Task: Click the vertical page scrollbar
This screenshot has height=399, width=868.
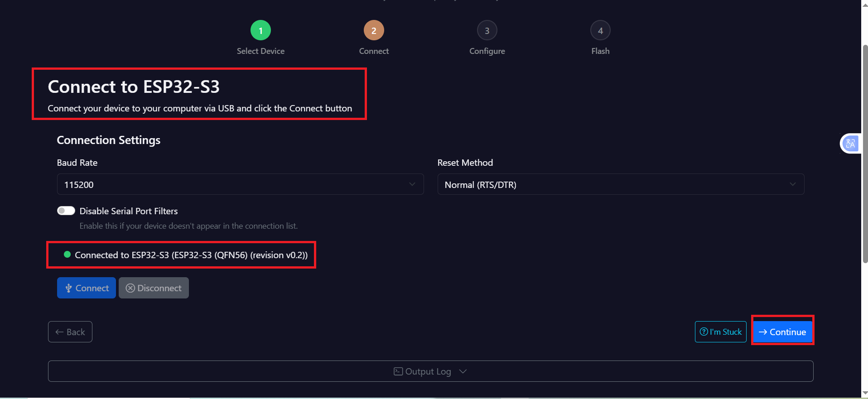Action: tap(865, 154)
